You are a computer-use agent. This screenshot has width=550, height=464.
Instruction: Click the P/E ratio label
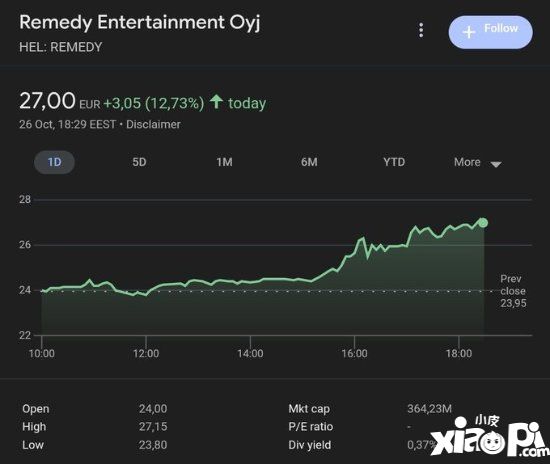point(310,426)
